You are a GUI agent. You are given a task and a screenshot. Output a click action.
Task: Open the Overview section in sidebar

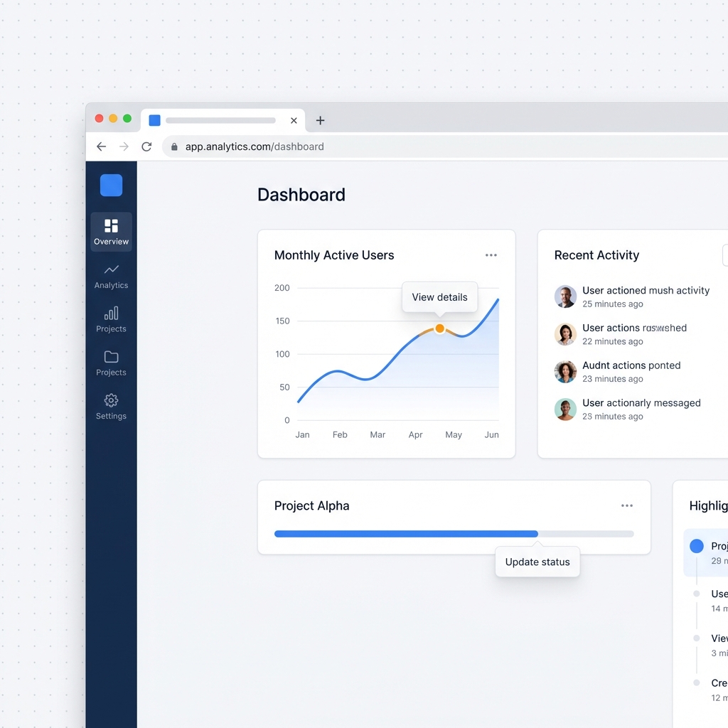tap(111, 232)
